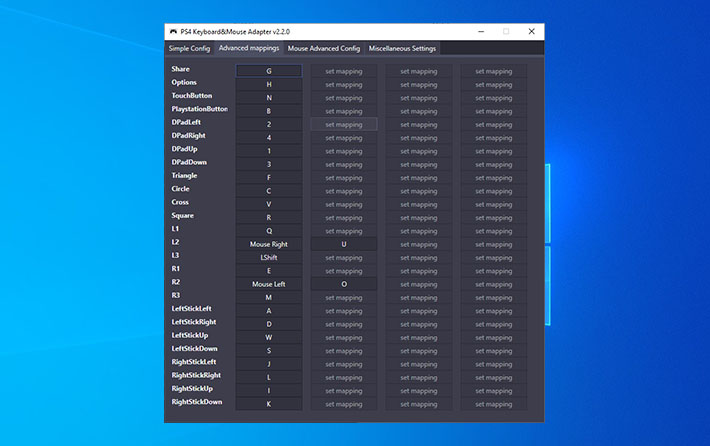Click the RightStickLeft mapping showing J
Image resolution: width=710 pixels, height=446 pixels.
(x=269, y=364)
